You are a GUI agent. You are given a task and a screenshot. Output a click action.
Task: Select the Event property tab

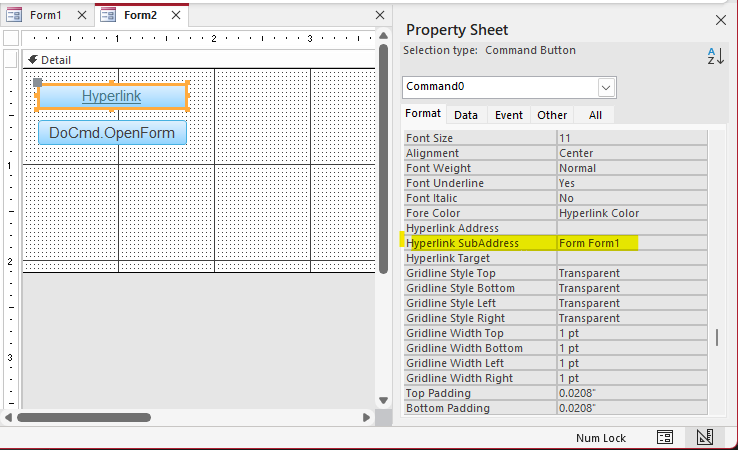pos(509,115)
